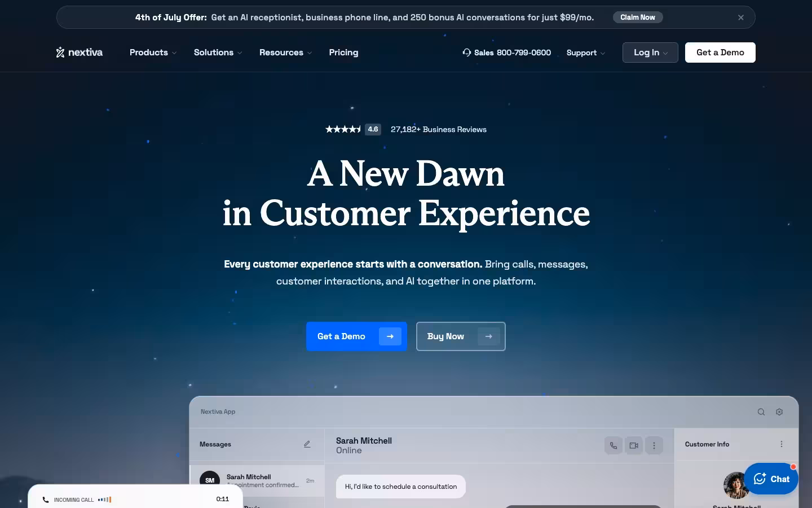Image resolution: width=812 pixels, height=508 pixels.
Task: Click the compose message pencil icon
Action: [x=307, y=444]
